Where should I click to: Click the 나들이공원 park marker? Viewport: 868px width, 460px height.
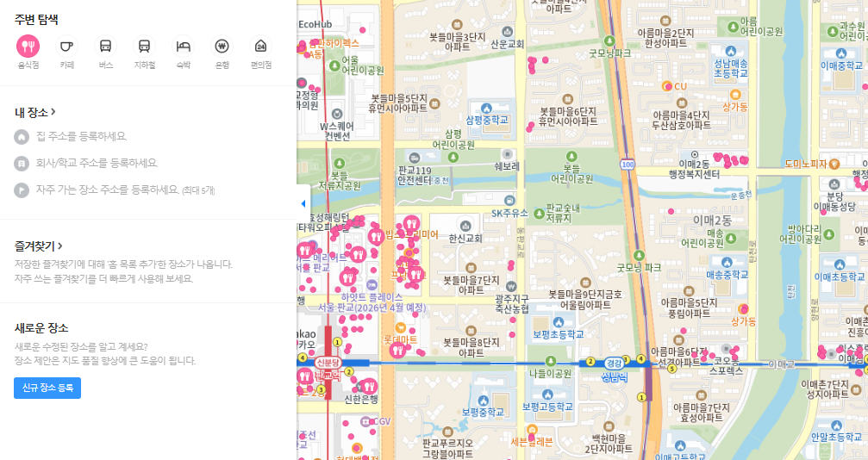tap(550, 362)
